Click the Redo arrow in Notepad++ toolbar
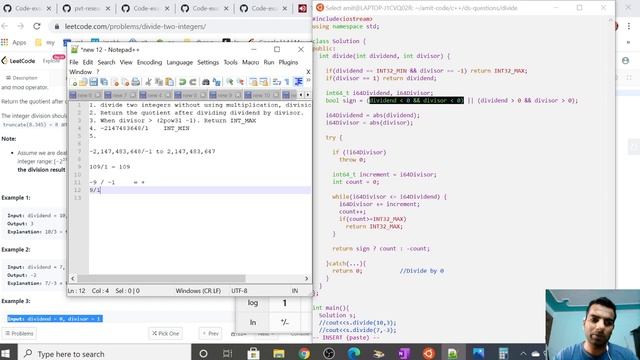The image size is (640, 360). [x=193, y=82]
